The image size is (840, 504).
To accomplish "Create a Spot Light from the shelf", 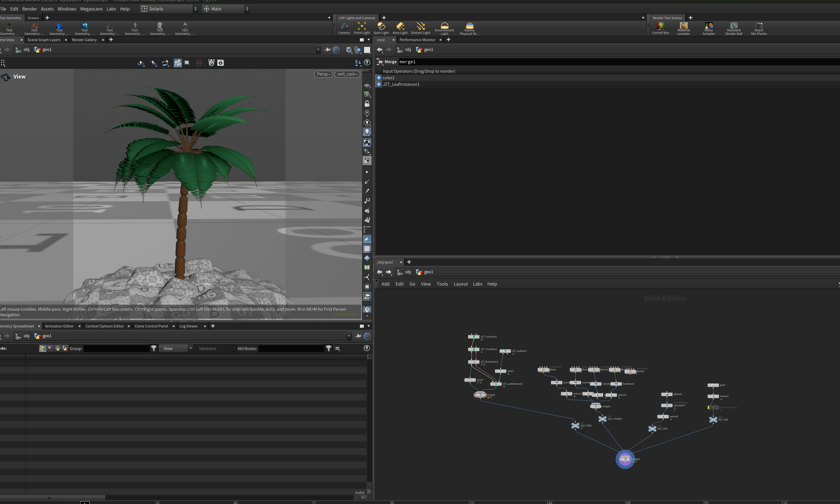I will 381,28.
